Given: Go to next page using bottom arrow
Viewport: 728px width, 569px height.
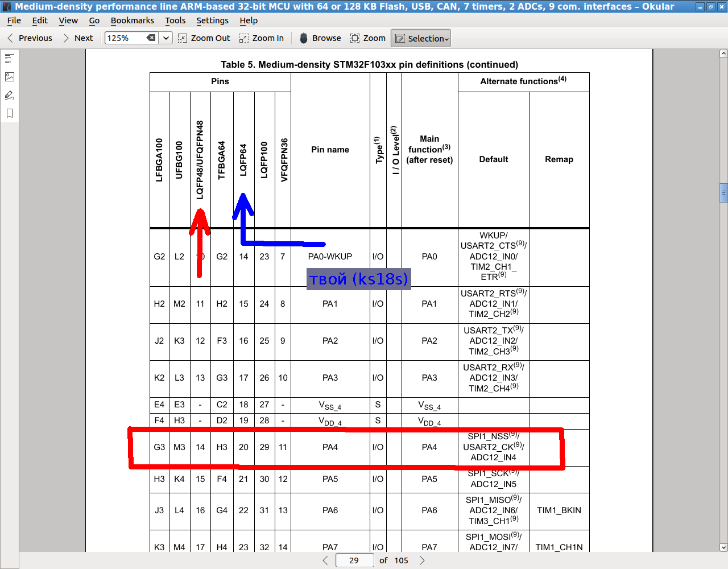Looking at the screenshot, I should (x=422, y=560).
